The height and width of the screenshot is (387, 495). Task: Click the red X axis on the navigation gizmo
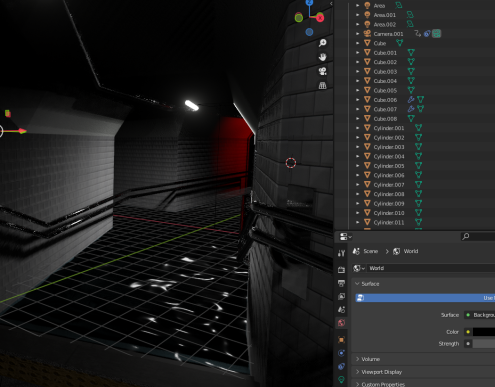pyautogui.click(x=320, y=18)
